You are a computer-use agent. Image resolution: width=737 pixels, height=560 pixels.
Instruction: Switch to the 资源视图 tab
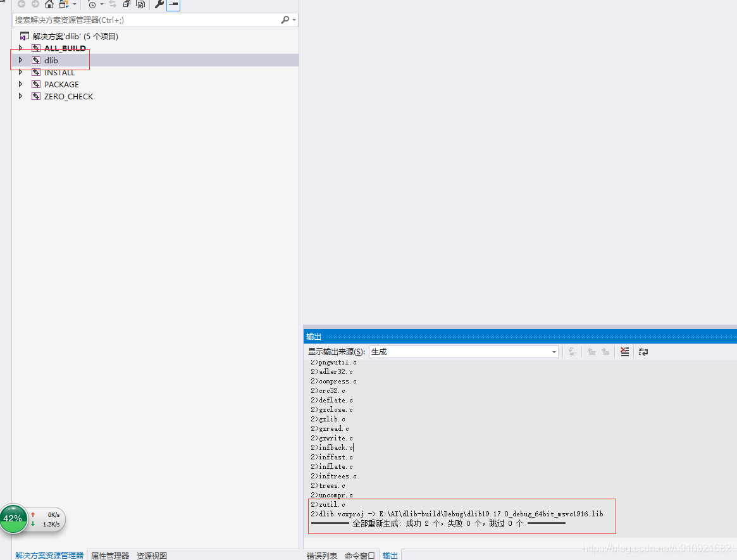tap(151, 556)
